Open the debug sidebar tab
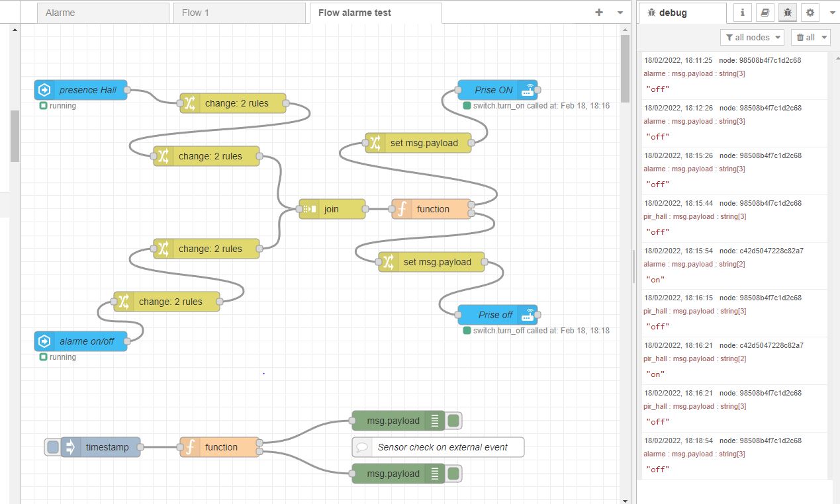This screenshot has width=840, height=504. [682, 13]
